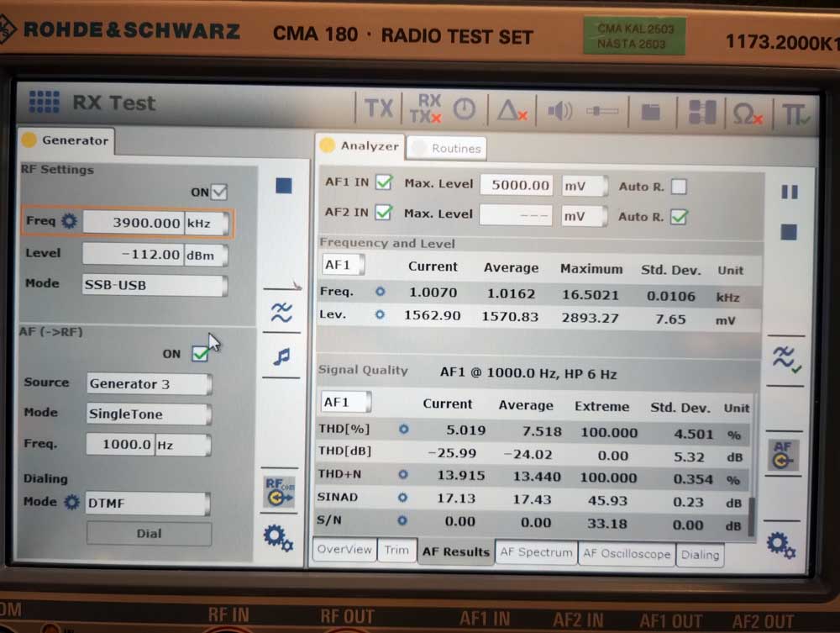
Task: Pause the analyzer measurement
Action: (790, 192)
